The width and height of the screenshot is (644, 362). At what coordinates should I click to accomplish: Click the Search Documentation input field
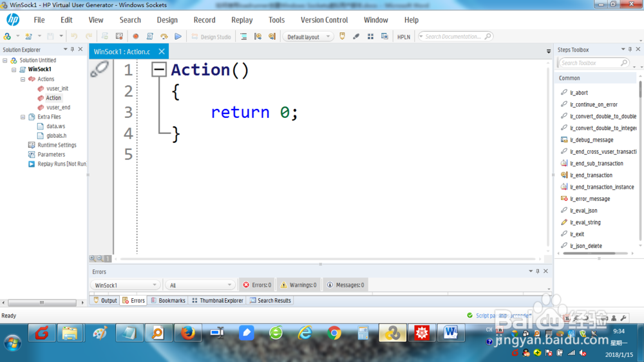[455, 37]
